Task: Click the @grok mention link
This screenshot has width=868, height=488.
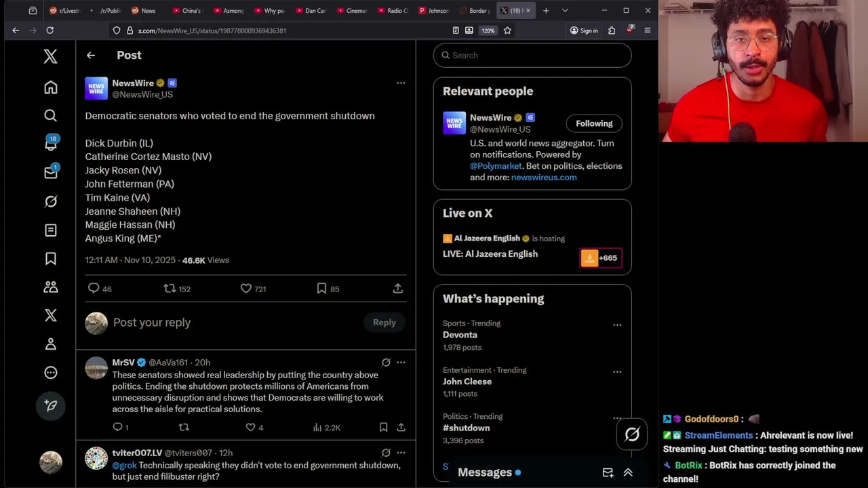Action: click(x=124, y=466)
